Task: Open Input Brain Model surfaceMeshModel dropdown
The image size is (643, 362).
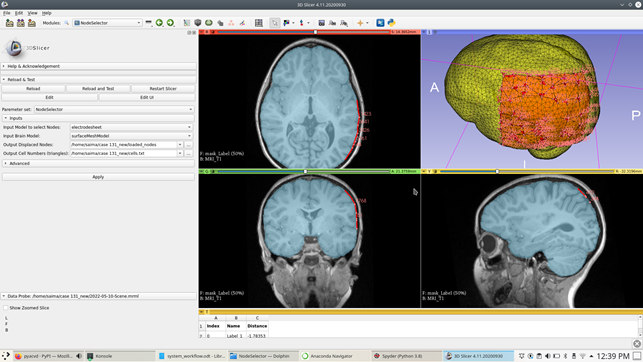Action: pos(131,136)
